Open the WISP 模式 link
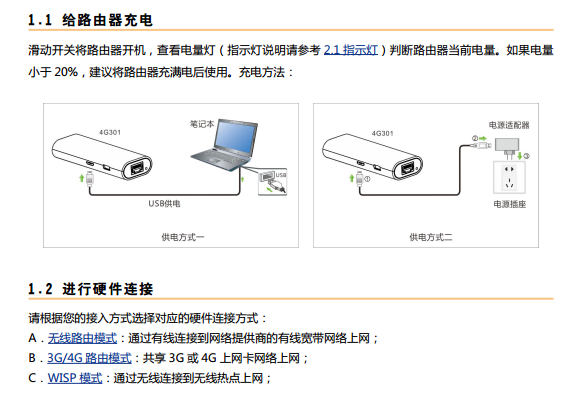 pyautogui.click(x=75, y=378)
